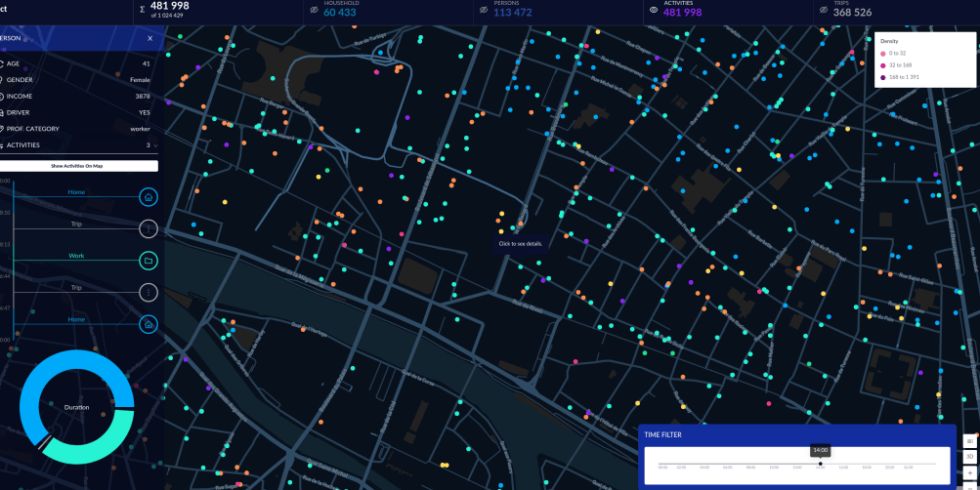The height and width of the screenshot is (490, 980).
Task: Switch map to 3D view
Action: pos(970,457)
